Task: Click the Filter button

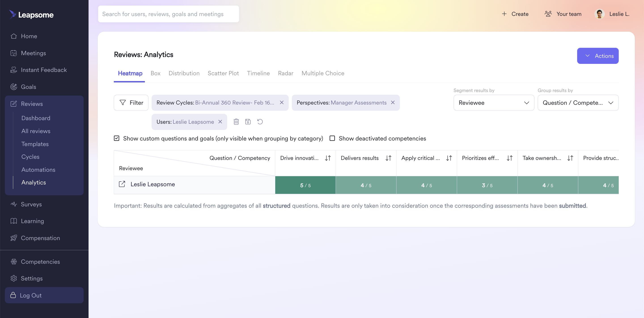Action: [131, 103]
